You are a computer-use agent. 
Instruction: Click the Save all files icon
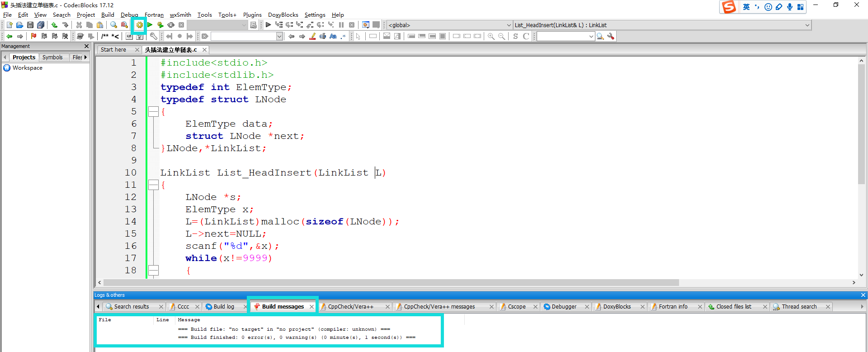pos(41,25)
